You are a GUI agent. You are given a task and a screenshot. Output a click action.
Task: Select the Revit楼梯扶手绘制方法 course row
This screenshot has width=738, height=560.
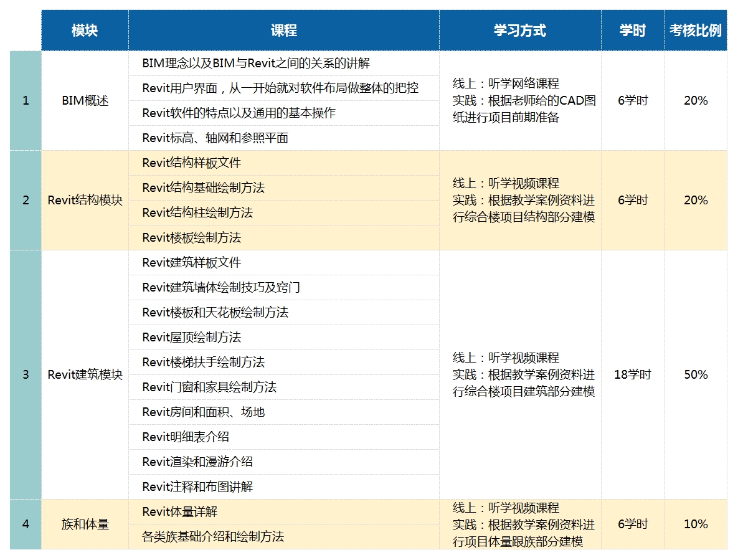(x=203, y=362)
